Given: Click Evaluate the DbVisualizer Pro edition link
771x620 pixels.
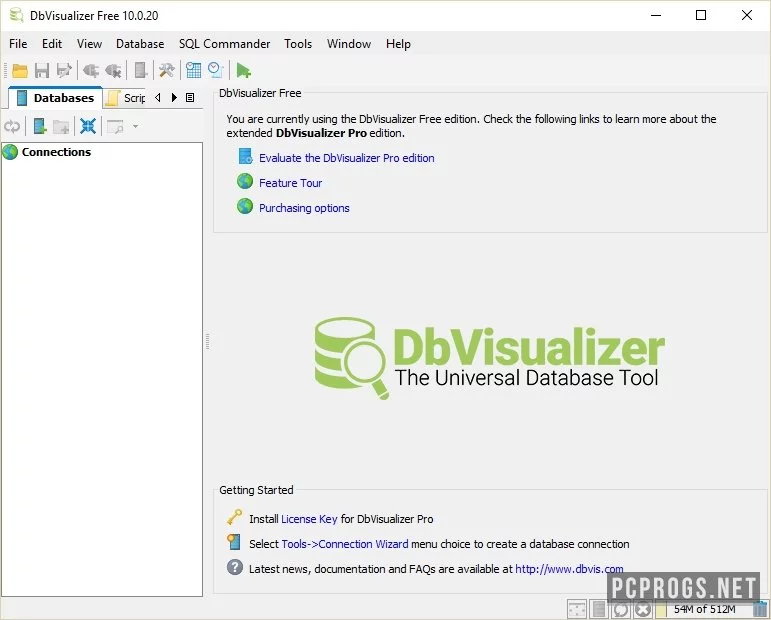Looking at the screenshot, I should pyautogui.click(x=347, y=158).
